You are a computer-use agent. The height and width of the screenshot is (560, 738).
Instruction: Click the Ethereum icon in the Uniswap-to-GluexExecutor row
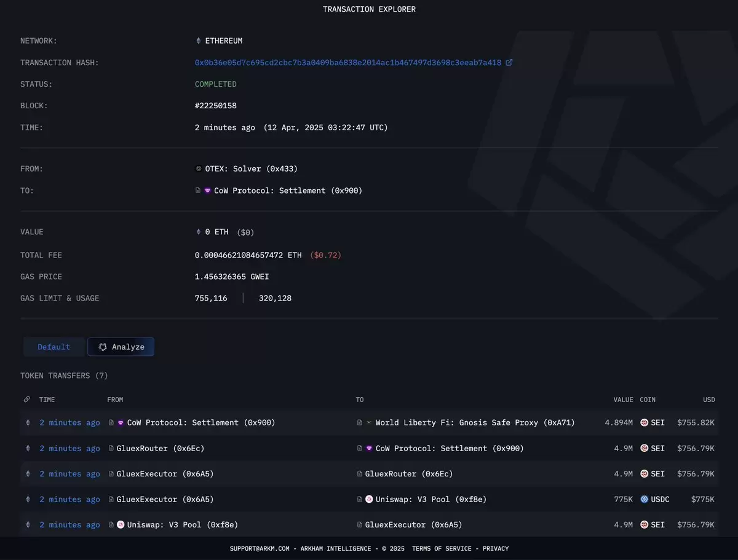[x=27, y=525]
